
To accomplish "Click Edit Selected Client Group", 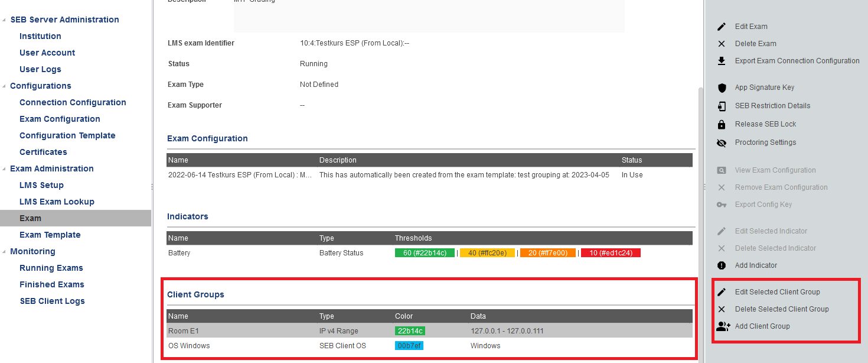I will tap(777, 292).
